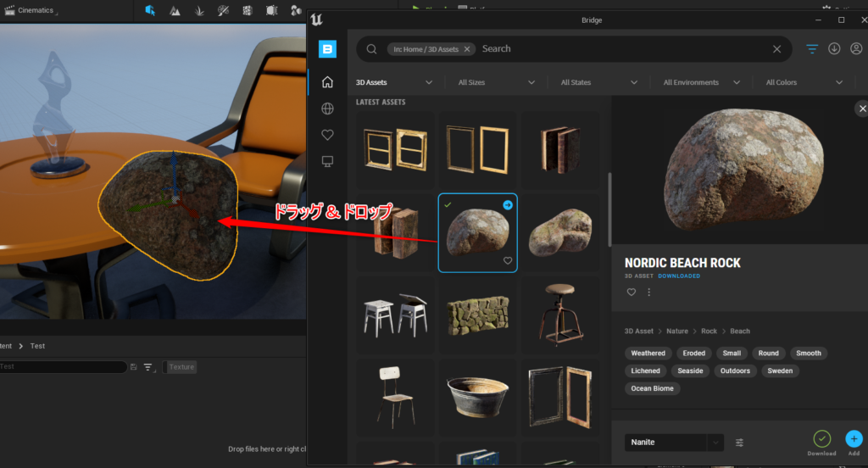Click the Beach breadcrumb link

[739, 331]
